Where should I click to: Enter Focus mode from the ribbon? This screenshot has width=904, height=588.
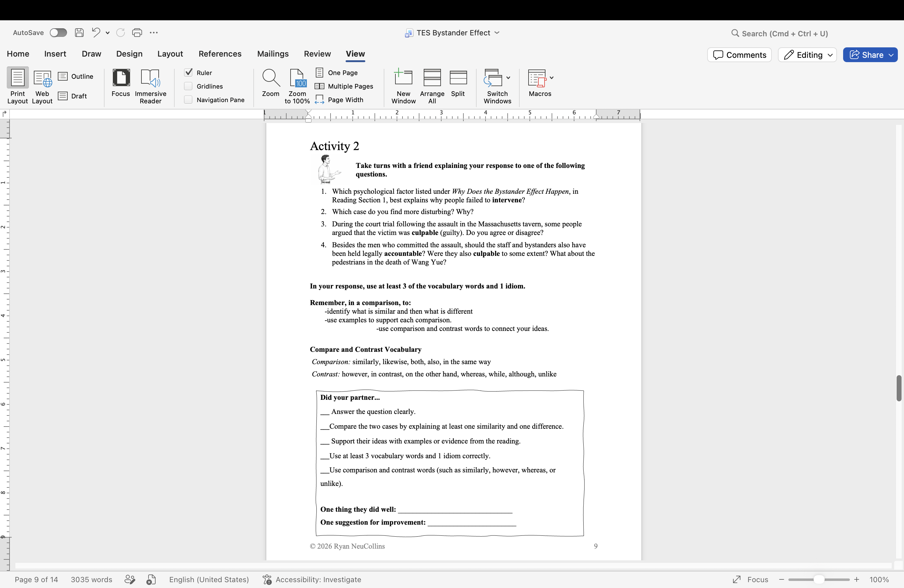pos(121,83)
